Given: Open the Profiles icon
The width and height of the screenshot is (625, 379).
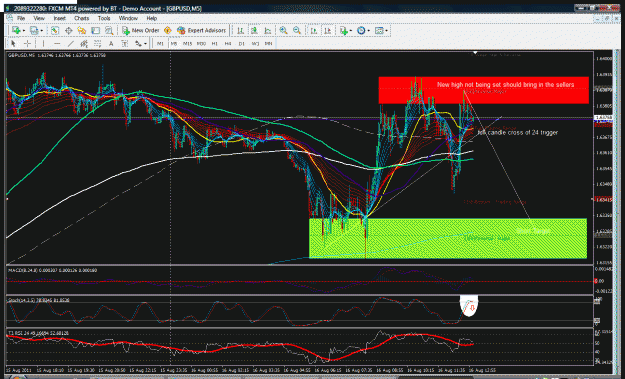Looking at the screenshot, I should pyautogui.click(x=34, y=30).
